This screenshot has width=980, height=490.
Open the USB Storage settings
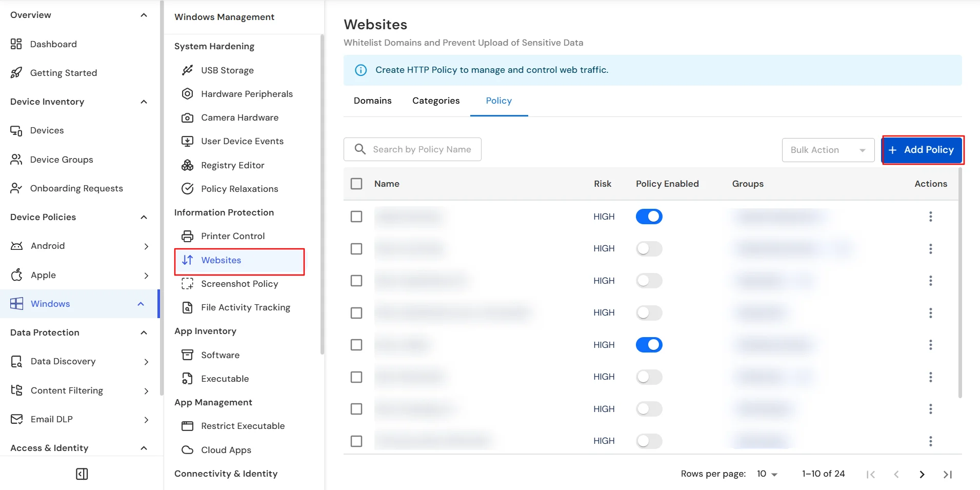pos(188,70)
